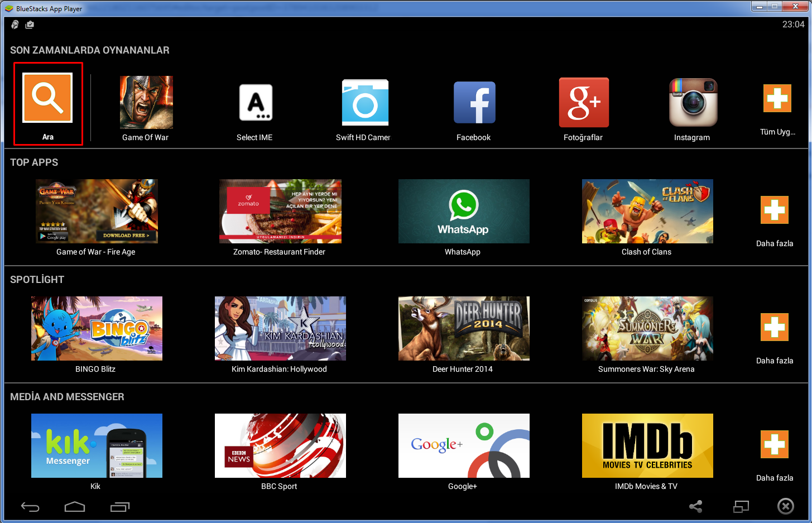
Task: Click the full screen toggle icon in bottom bar
Action: click(741, 506)
